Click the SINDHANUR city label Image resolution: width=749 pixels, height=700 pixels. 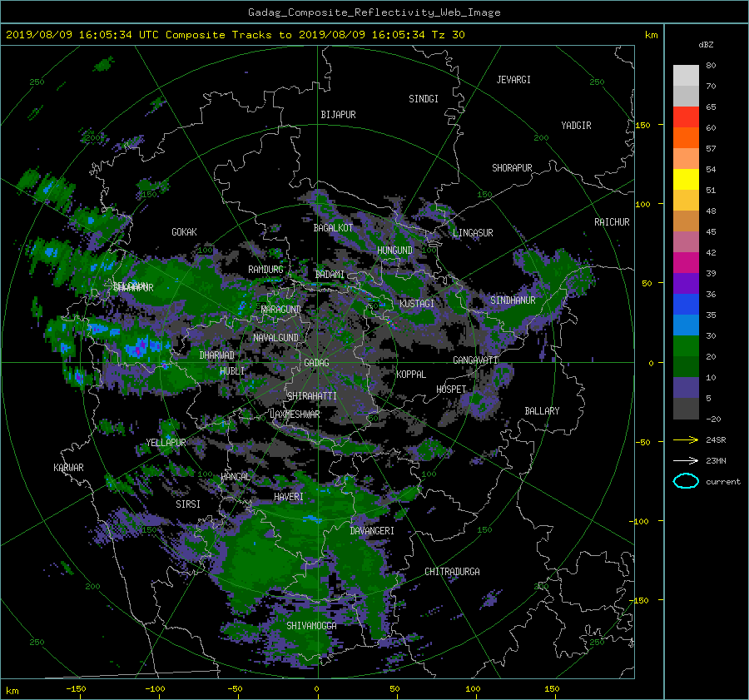tap(513, 300)
